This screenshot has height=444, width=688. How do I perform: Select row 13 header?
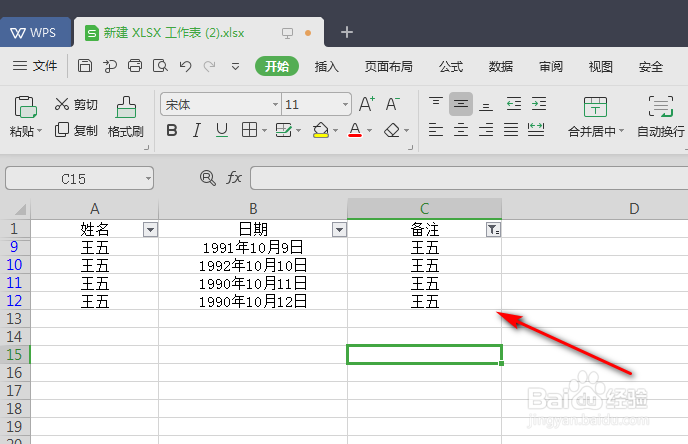click(15, 319)
